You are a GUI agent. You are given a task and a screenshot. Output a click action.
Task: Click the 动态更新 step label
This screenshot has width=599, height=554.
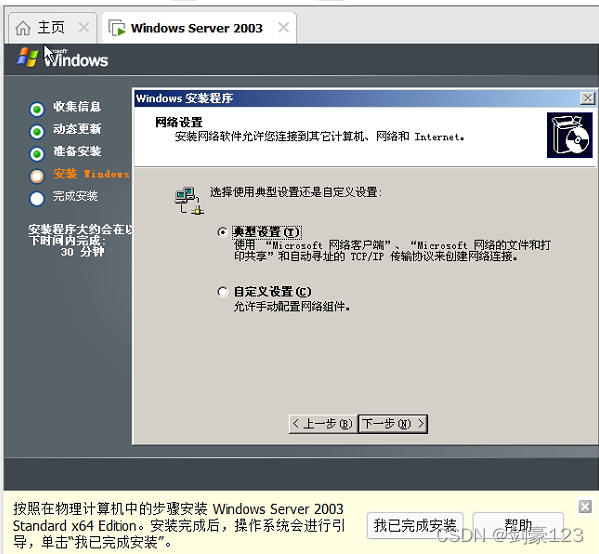(x=77, y=129)
